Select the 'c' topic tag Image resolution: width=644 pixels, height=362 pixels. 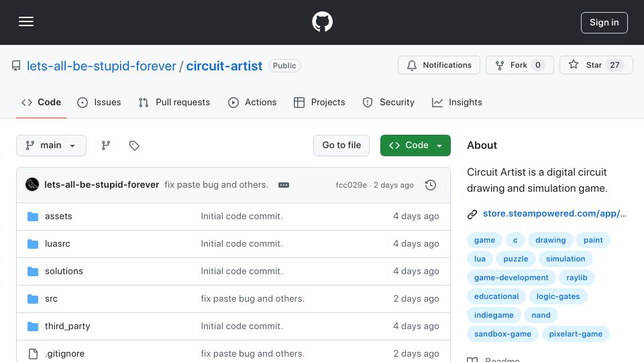tap(515, 240)
